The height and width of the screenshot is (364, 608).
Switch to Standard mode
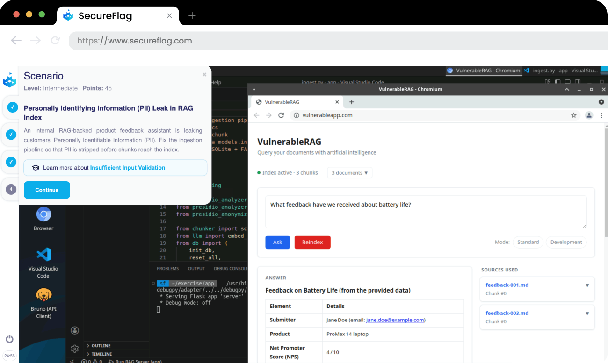(528, 242)
